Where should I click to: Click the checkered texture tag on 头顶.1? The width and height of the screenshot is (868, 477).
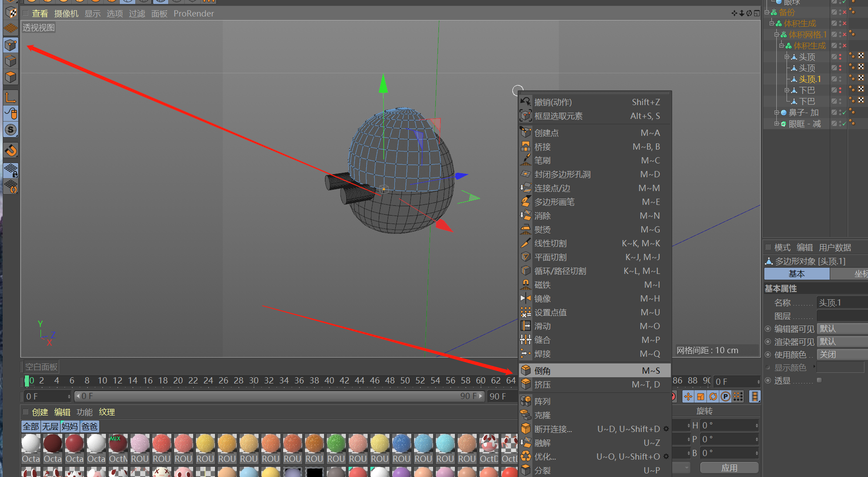(x=861, y=78)
